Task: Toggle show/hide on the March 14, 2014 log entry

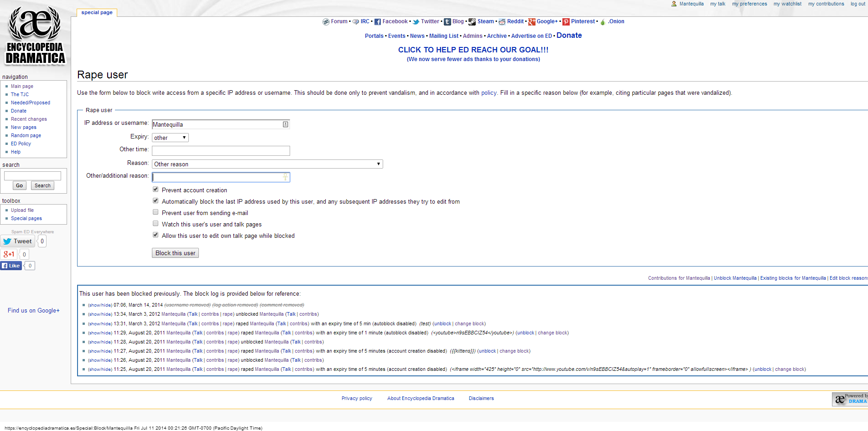Action: click(100, 305)
